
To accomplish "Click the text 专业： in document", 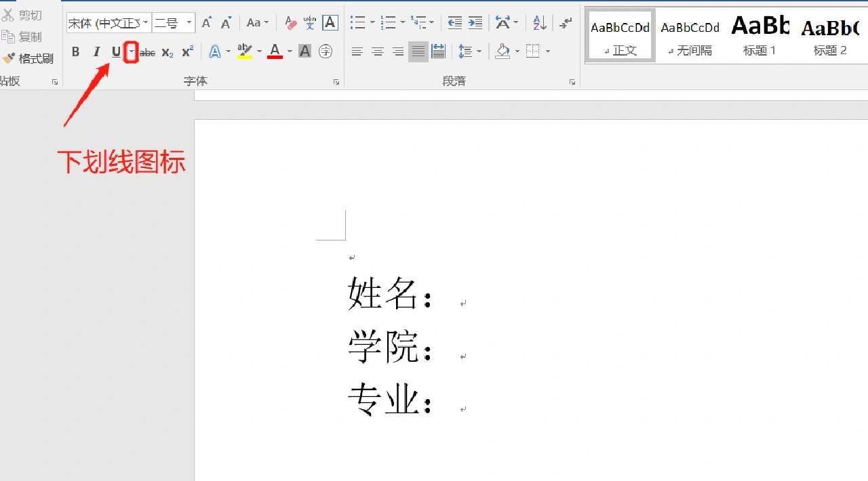I will pos(391,400).
